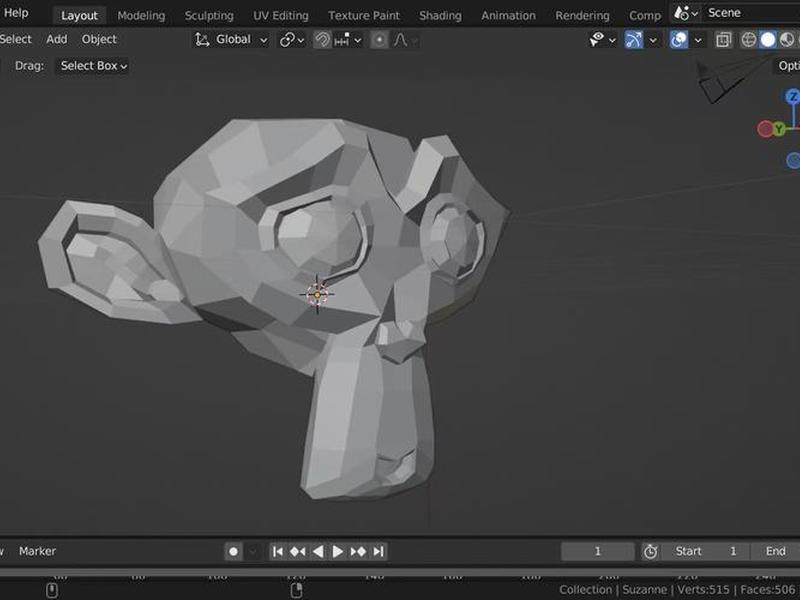The width and height of the screenshot is (800, 600).
Task: Click the current frame field
Action: [597, 552]
